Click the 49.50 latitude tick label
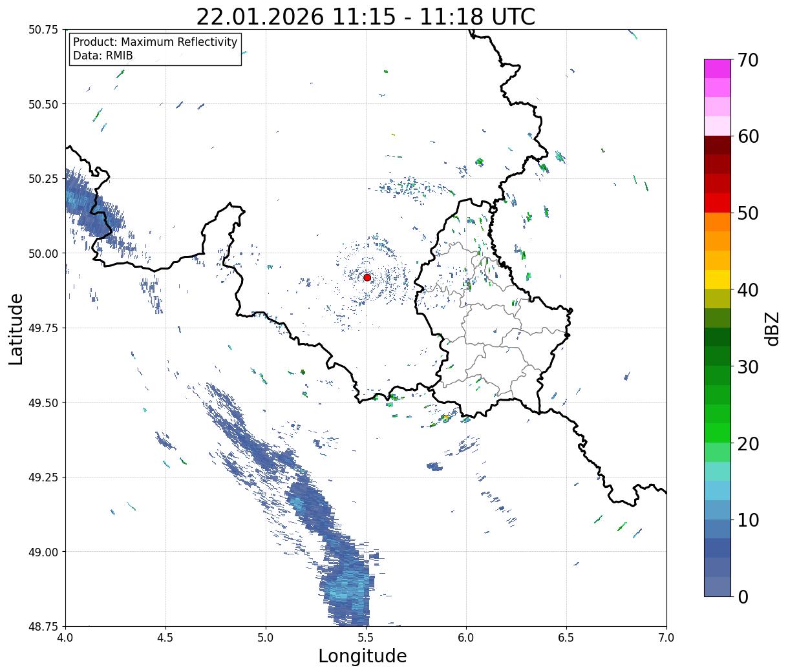Image resolution: width=788 pixels, height=672 pixels. click(43, 403)
